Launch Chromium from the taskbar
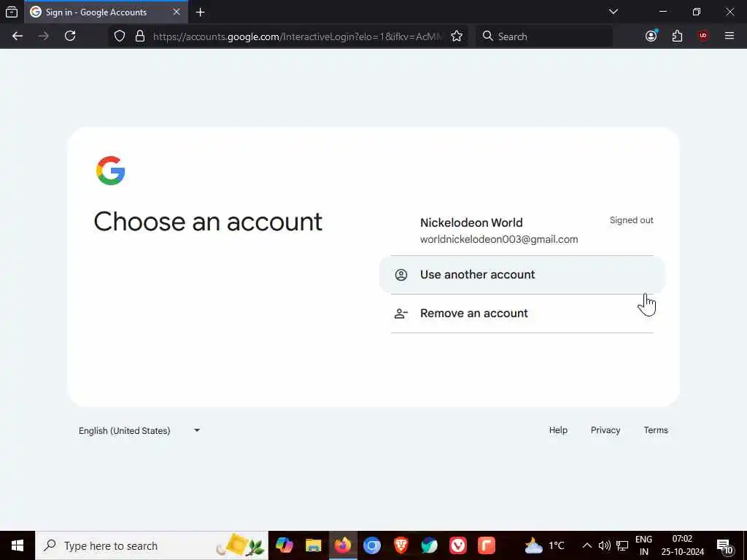The height and width of the screenshot is (560, 747). tap(371, 545)
